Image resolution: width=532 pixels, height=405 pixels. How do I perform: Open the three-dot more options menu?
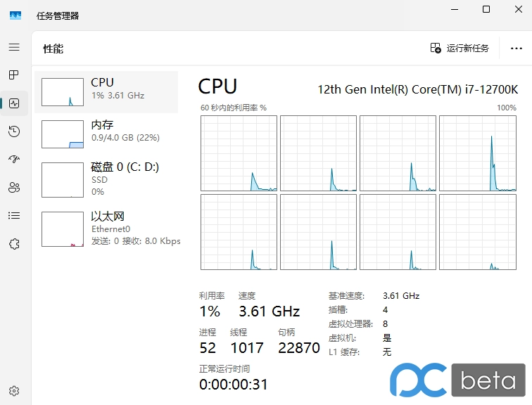pos(516,49)
